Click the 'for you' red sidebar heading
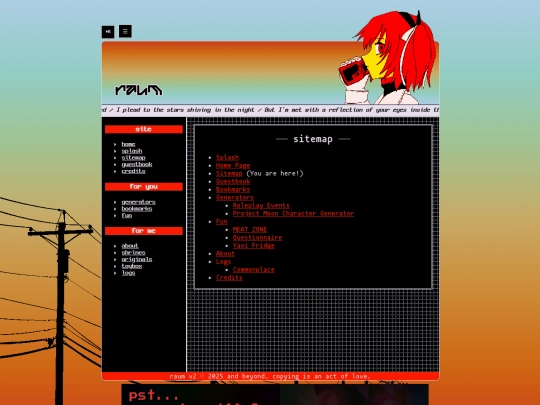 pyautogui.click(x=144, y=187)
